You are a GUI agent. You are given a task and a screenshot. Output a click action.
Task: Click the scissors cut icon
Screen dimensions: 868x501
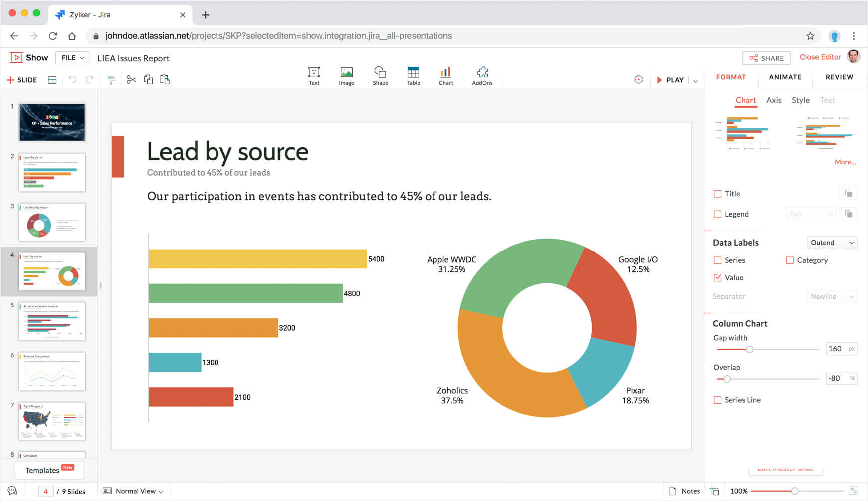point(131,80)
